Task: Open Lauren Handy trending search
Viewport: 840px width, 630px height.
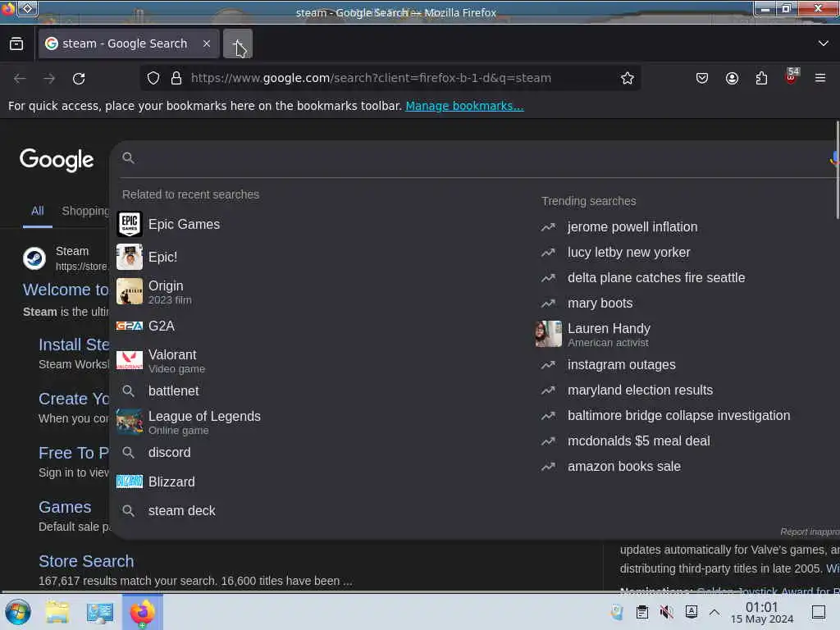Action: click(609, 335)
